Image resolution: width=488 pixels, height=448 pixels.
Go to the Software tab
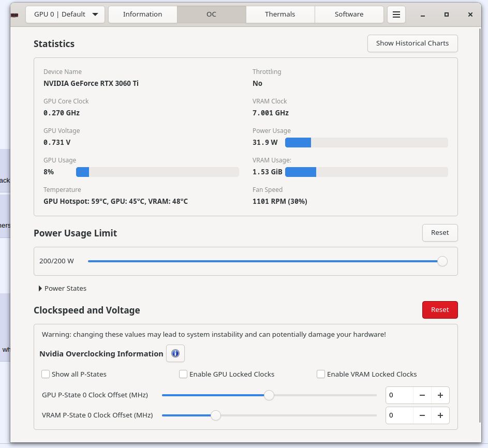pyautogui.click(x=349, y=14)
